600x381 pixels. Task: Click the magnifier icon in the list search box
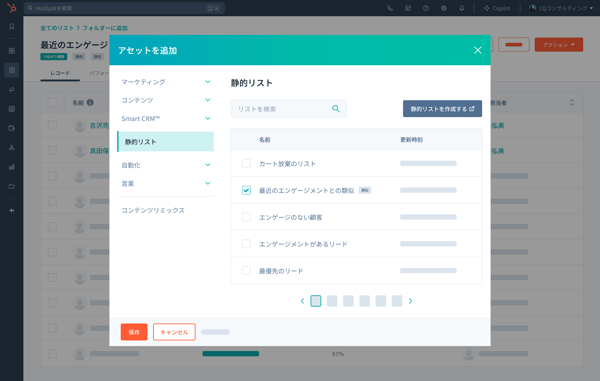(x=336, y=109)
